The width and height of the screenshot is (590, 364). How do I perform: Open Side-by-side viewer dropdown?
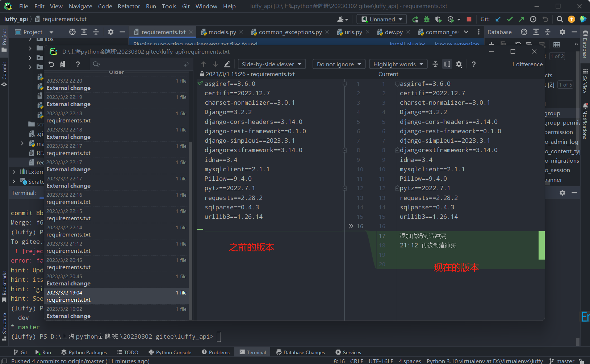pos(272,64)
